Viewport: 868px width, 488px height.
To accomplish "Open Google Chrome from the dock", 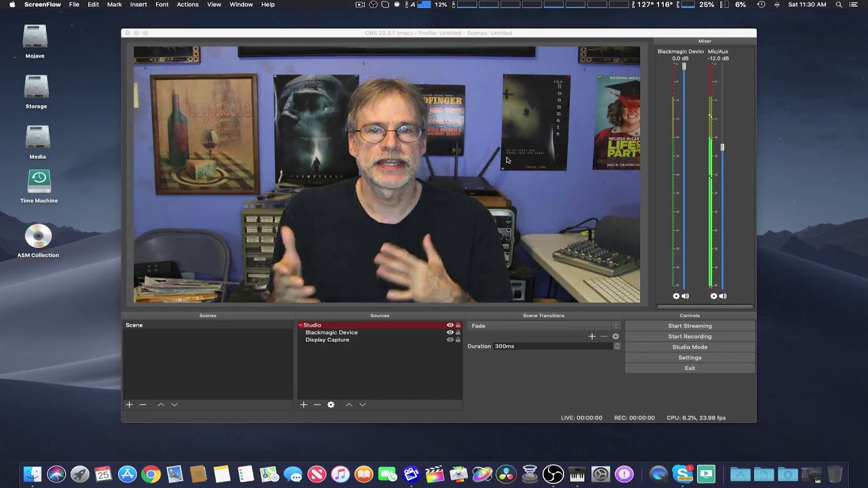I will pos(151,474).
